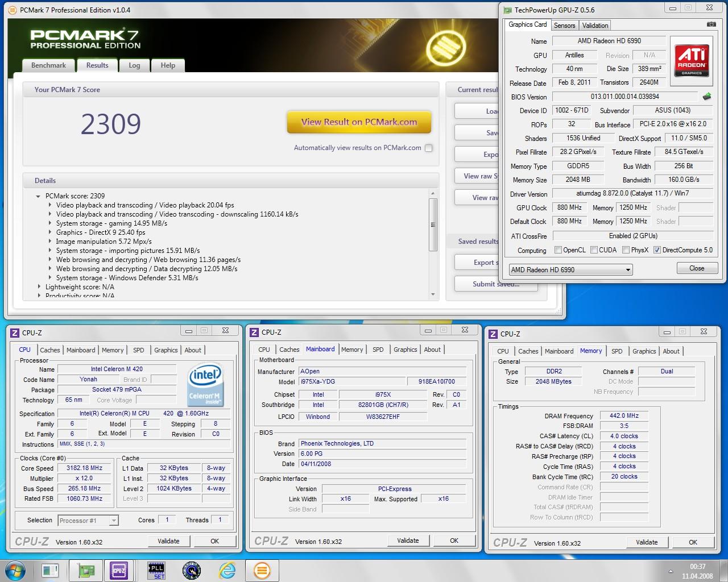This screenshot has height=582, width=728.
Task: Click Validate in the CPU tab CPU-Z window
Action: click(x=168, y=541)
